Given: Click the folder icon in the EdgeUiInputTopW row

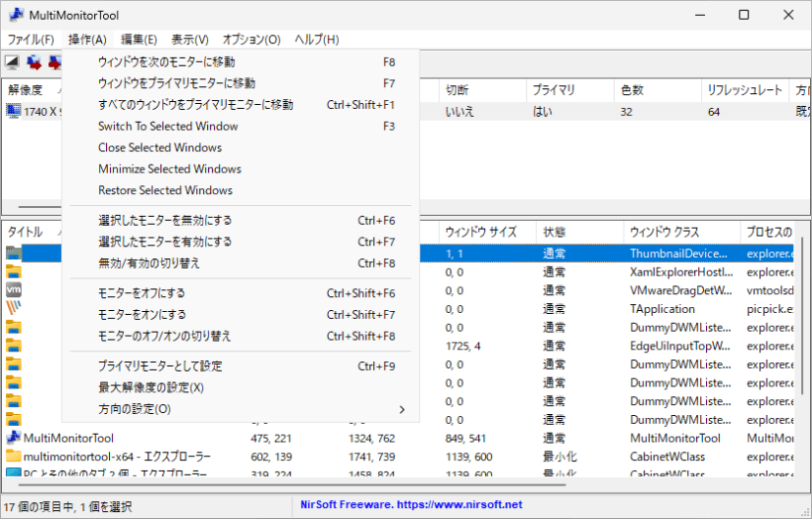Looking at the screenshot, I should pos(14,346).
